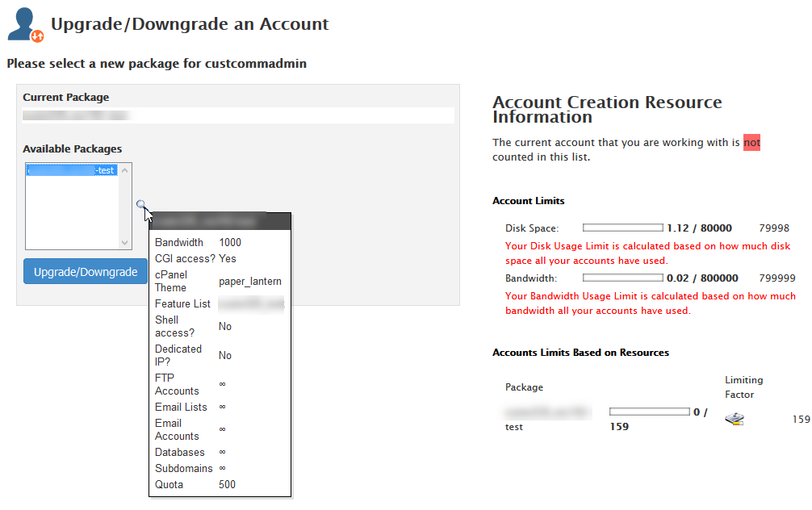The image size is (812, 510).
Task: Click the 'paper_lantern' cPanel Theme value
Action: pos(250,282)
